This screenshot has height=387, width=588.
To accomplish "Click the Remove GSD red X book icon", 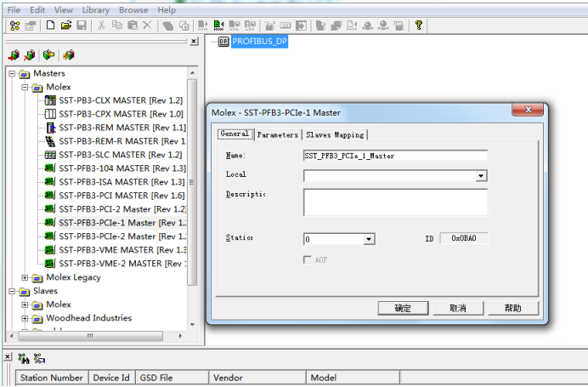I will point(30,55).
